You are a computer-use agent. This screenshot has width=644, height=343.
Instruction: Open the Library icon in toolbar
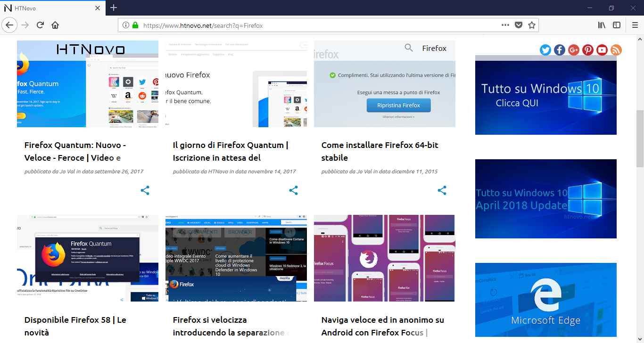[602, 25]
